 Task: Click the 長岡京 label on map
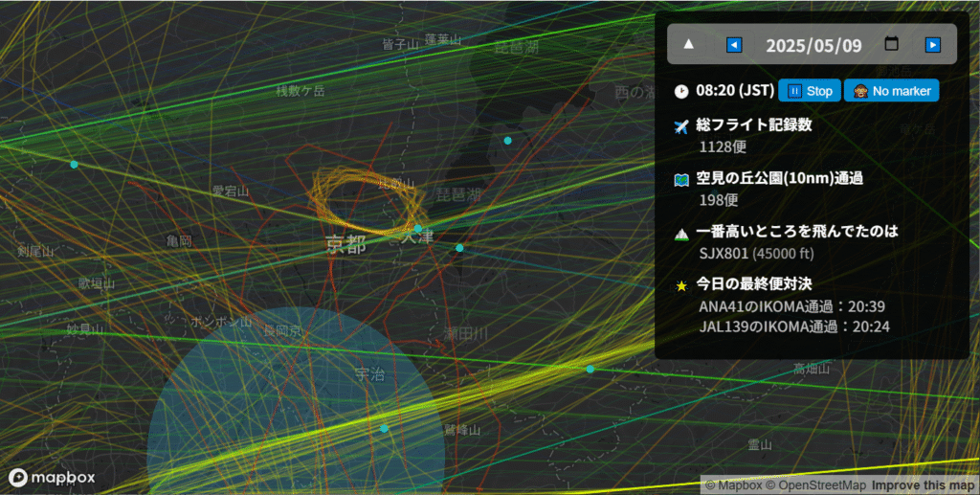click(282, 330)
